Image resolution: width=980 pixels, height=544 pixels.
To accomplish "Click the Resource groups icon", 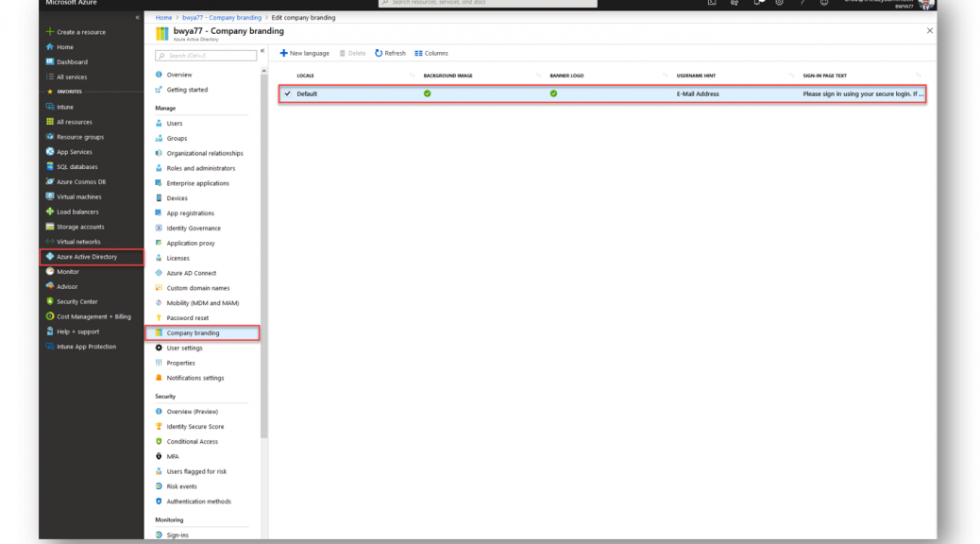I will click(50, 136).
